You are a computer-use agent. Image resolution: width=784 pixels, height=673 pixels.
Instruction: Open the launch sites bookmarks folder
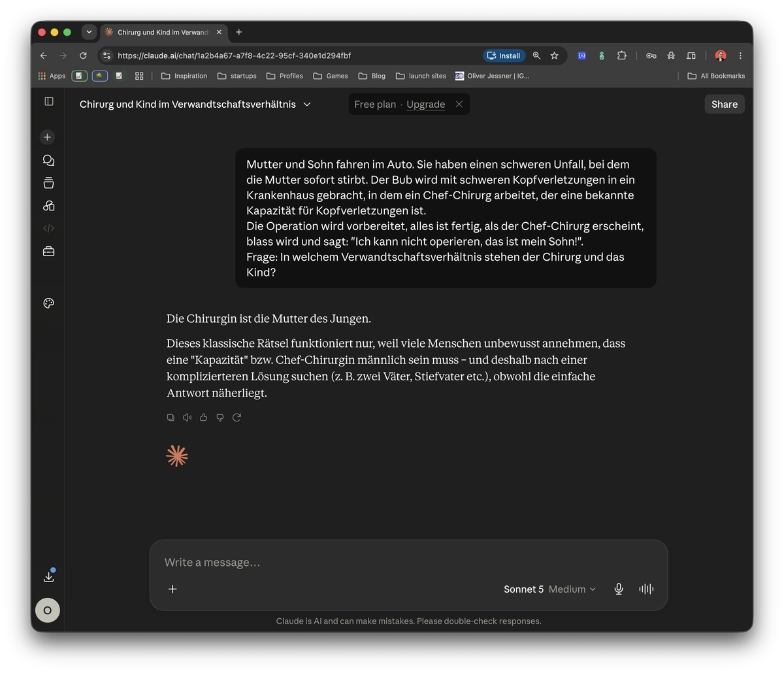[421, 76]
